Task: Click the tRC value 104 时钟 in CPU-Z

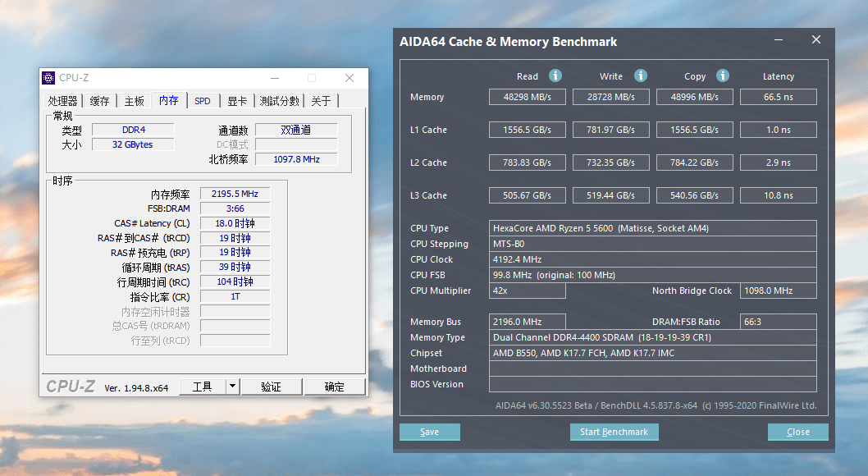Action: (x=235, y=281)
